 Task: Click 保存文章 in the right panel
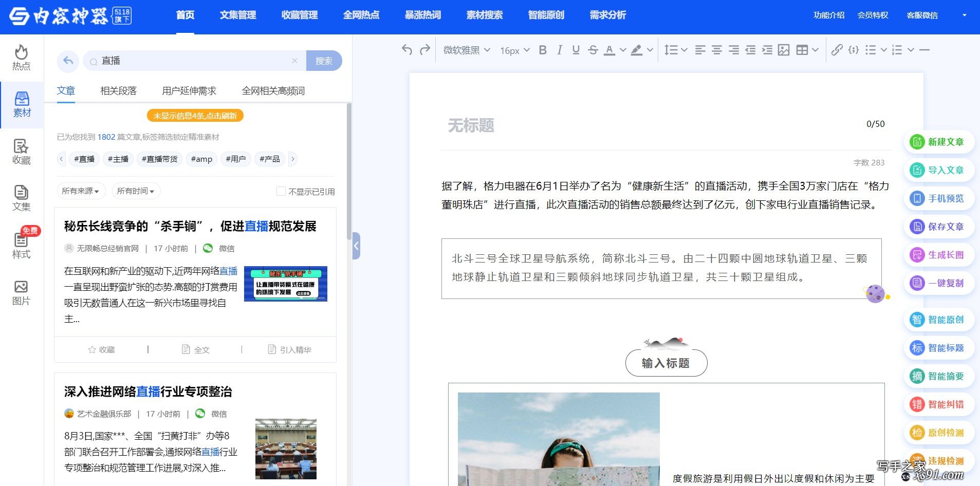click(x=939, y=227)
